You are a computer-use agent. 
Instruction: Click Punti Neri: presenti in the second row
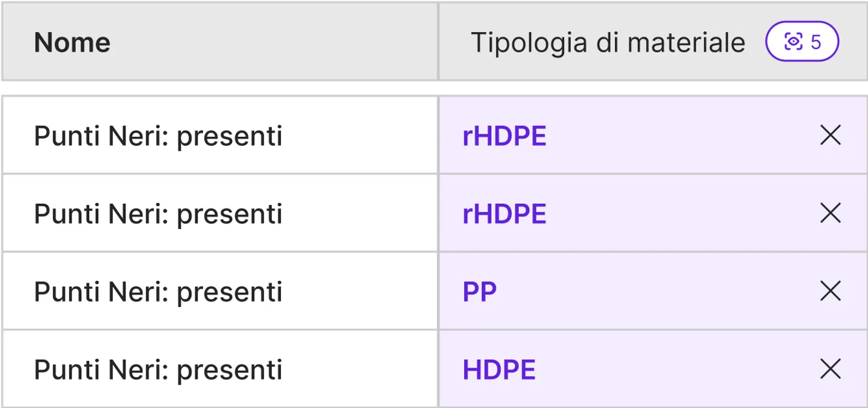pyautogui.click(x=158, y=214)
